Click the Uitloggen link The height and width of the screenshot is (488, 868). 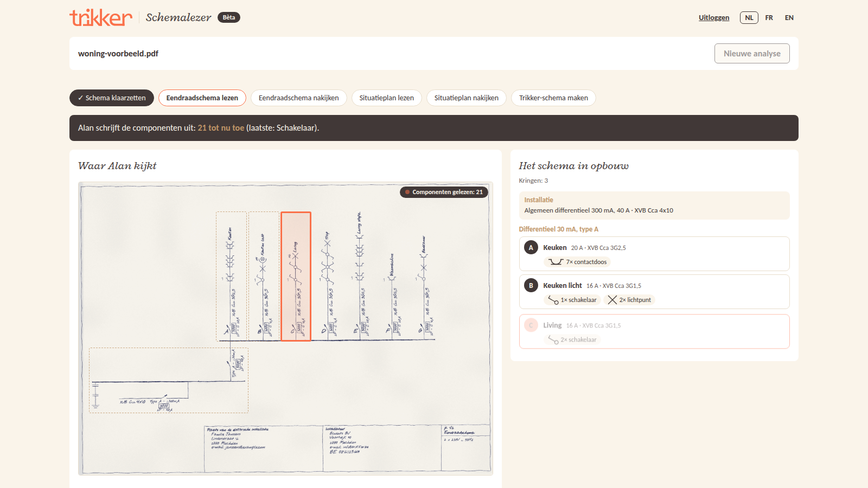(714, 18)
